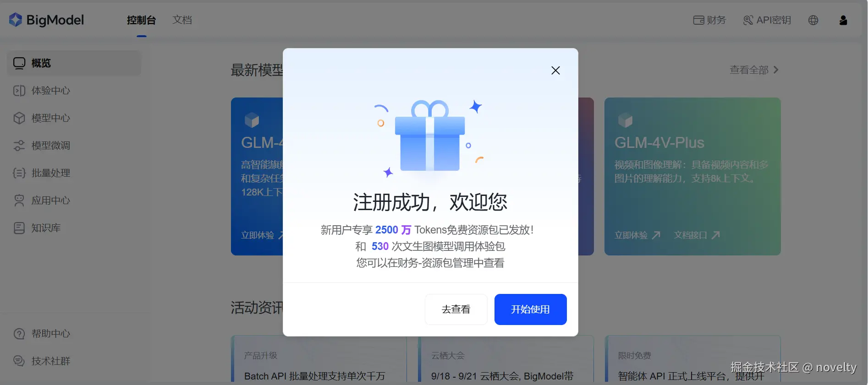
Task: Open the 体验中心 sidebar icon
Action: (x=19, y=91)
